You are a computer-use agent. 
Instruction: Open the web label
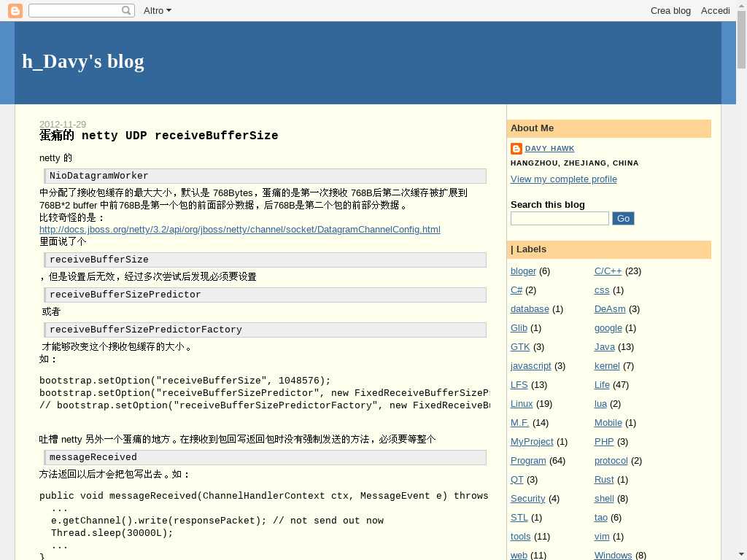(x=519, y=555)
